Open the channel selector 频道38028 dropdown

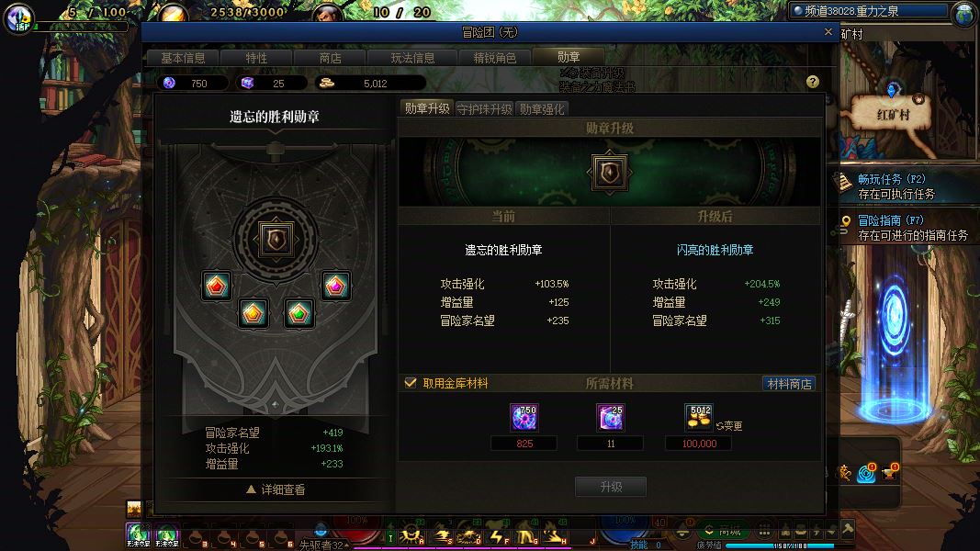870,11
